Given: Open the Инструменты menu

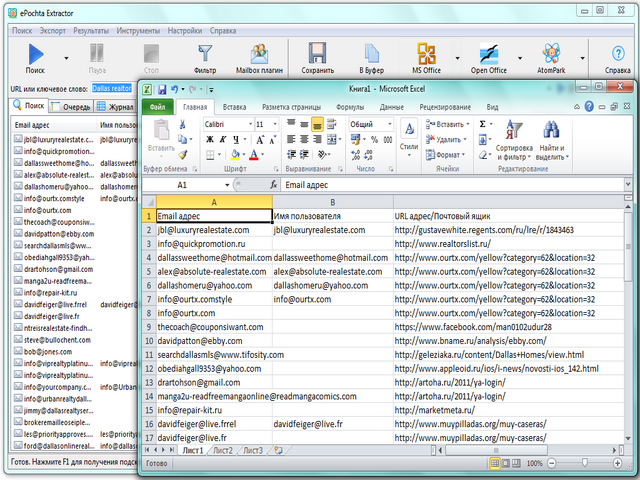Looking at the screenshot, I should [x=138, y=31].
